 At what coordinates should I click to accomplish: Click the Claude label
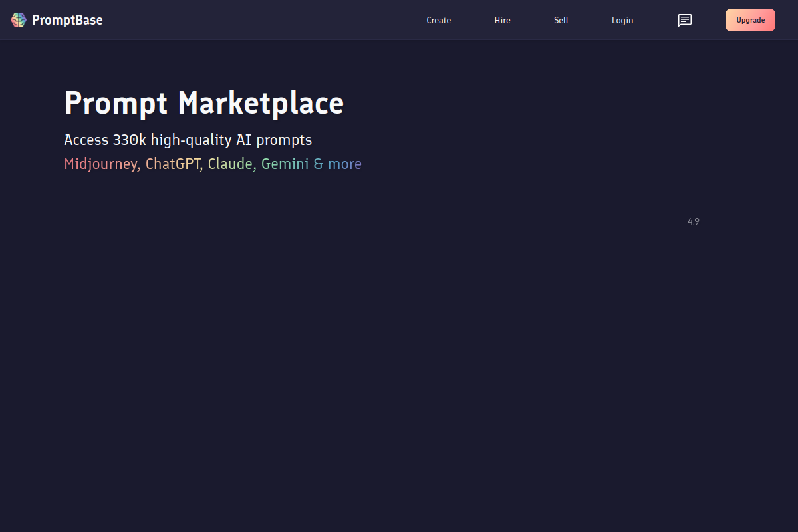230,164
